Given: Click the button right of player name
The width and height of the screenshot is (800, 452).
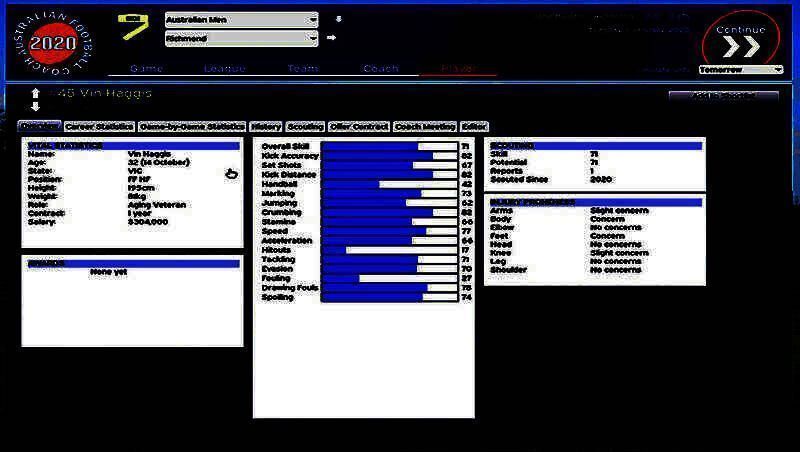Looking at the screenshot, I should (723, 95).
